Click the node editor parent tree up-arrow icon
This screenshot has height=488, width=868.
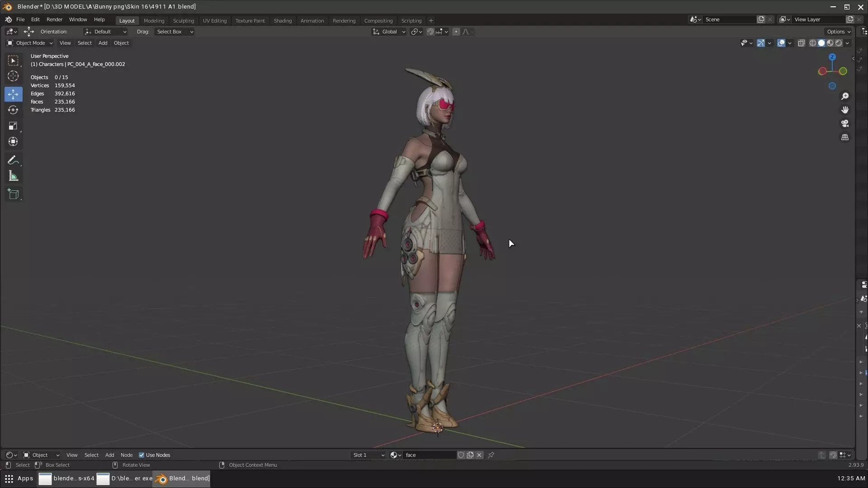[x=821, y=455]
